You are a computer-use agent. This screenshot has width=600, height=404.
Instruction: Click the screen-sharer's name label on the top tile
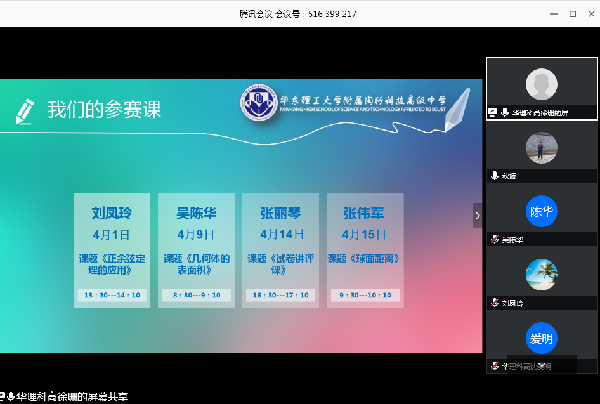tap(540, 113)
